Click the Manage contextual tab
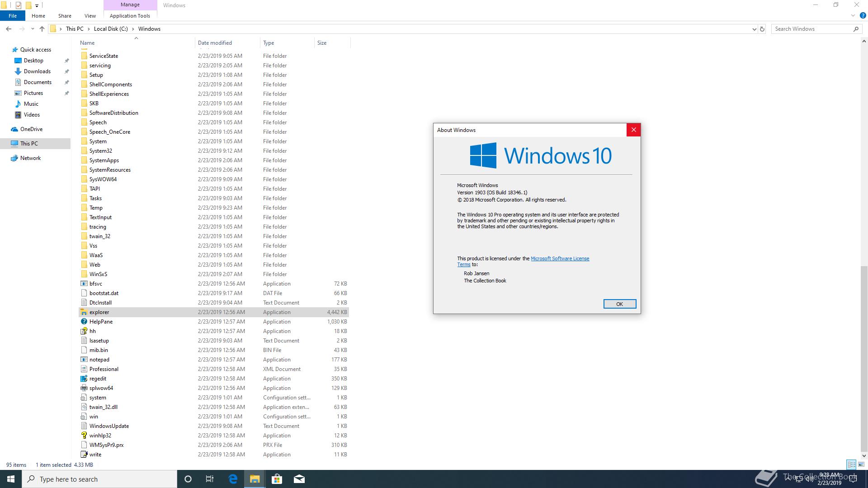The height and width of the screenshot is (488, 868). (130, 5)
